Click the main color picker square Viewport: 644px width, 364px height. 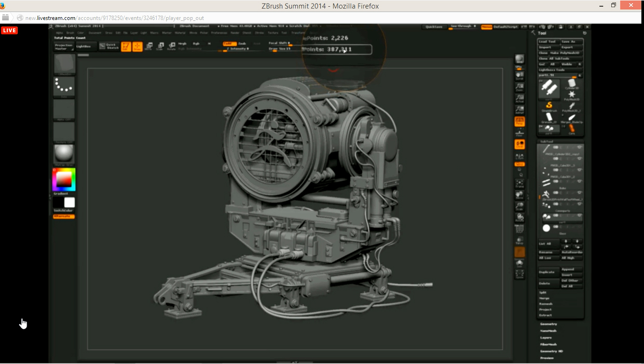coord(64,180)
